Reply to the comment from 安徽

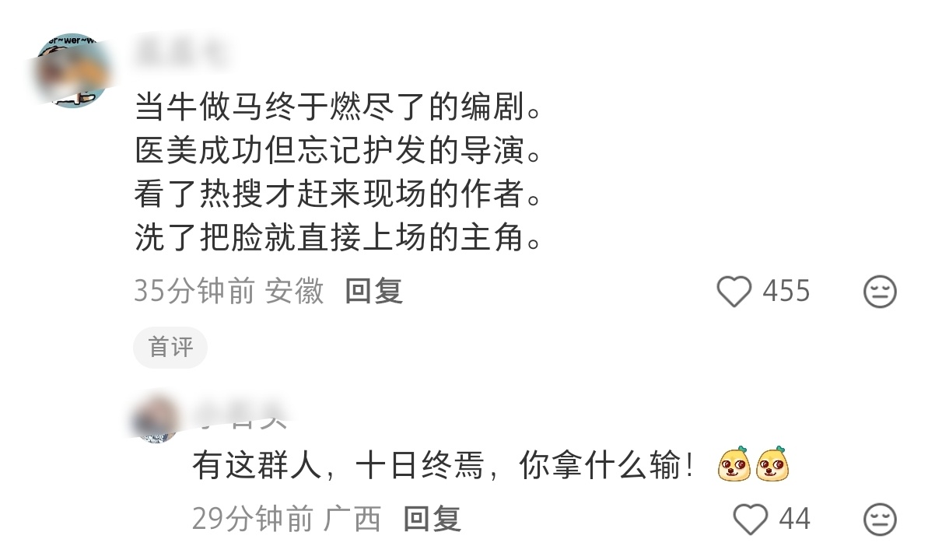click(x=374, y=292)
